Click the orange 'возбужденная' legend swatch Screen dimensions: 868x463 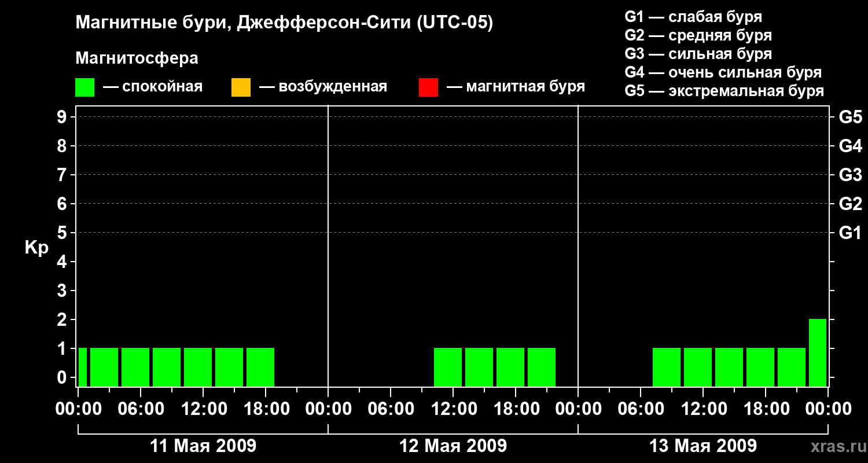pyautogui.click(x=241, y=87)
